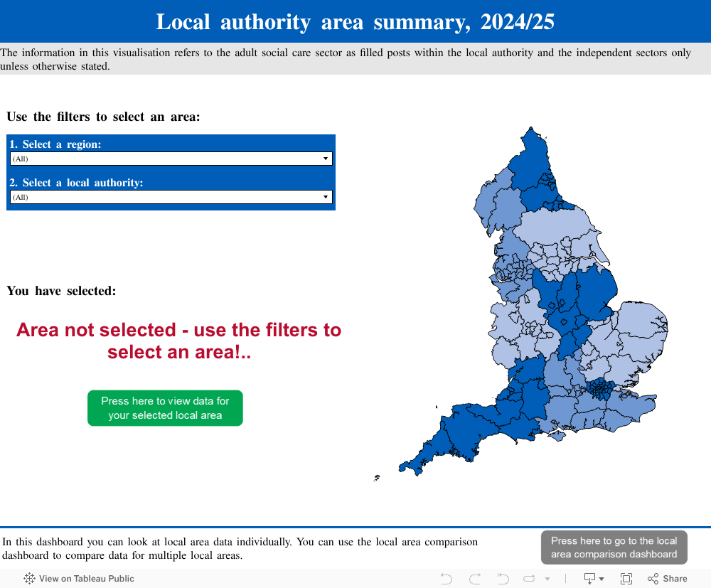
Task: Open the Select a local authority dropdown
Action: click(x=171, y=197)
